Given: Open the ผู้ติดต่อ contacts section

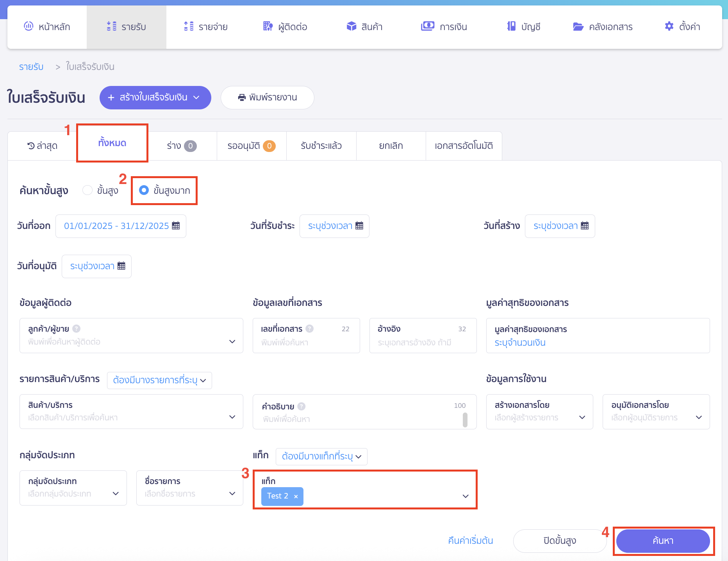Looking at the screenshot, I should [x=285, y=27].
